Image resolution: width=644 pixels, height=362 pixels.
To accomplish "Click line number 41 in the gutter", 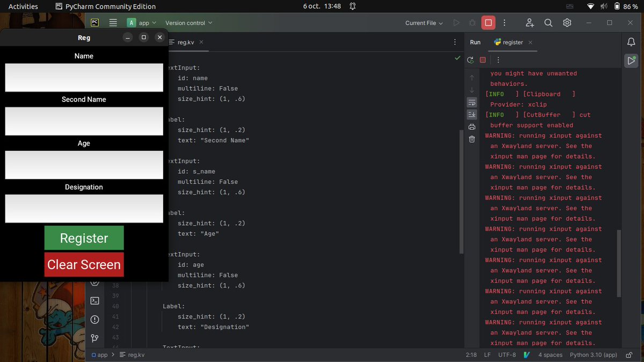I will [115, 316].
